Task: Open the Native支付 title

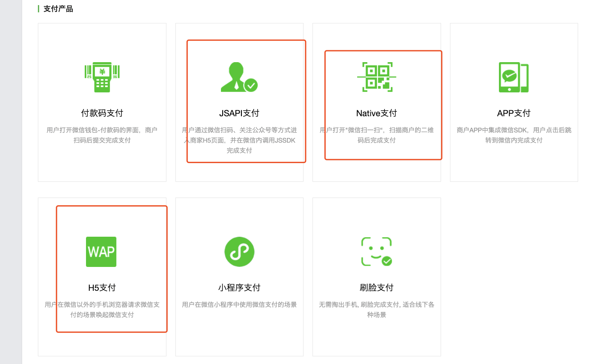Action: 377,113
